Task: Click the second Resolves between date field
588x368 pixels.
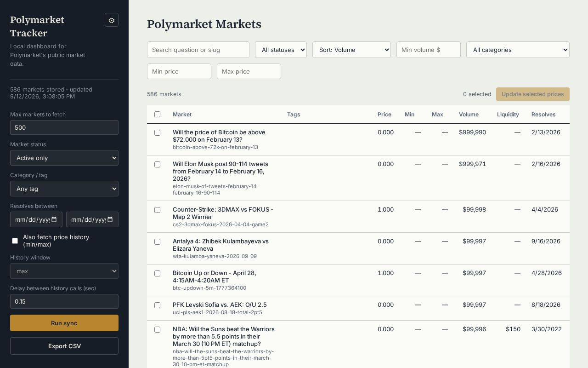Action: click(92, 219)
